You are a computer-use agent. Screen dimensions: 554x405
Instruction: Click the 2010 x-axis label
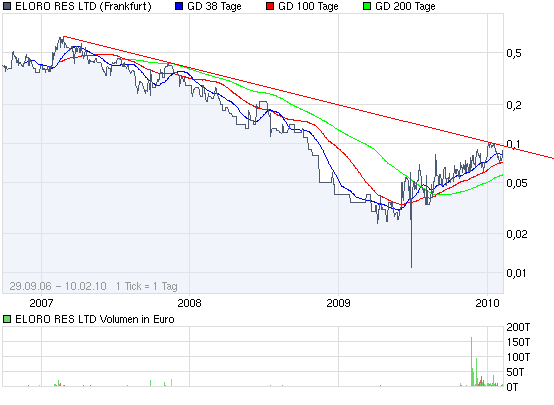tap(488, 303)
